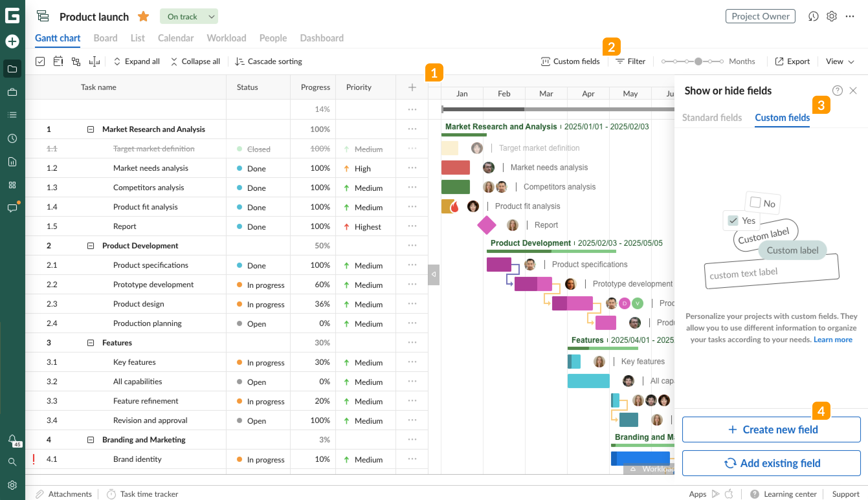
Task: Open the sidebar settings gear at bottom
Action: pyautogui.click(x=12, y=485)
